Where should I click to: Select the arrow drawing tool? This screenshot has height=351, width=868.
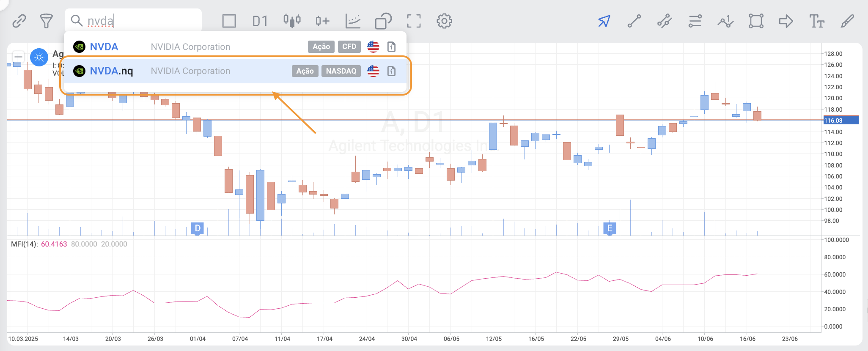[x=786, y=21]
